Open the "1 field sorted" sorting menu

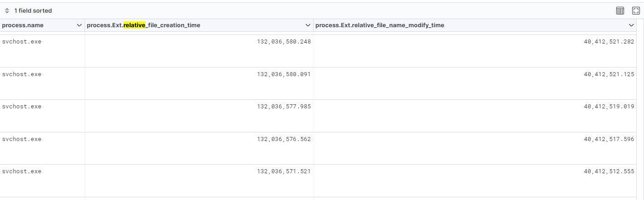click(29, 10)
